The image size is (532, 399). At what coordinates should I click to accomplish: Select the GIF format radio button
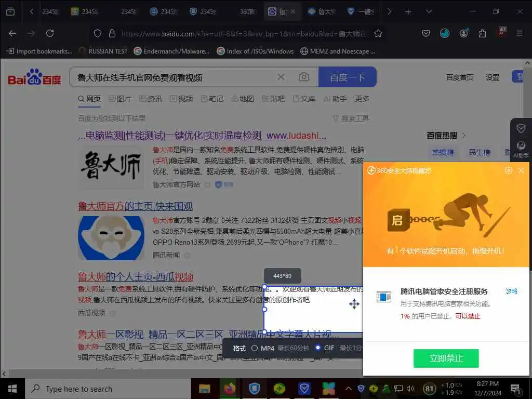pos(318,348)
